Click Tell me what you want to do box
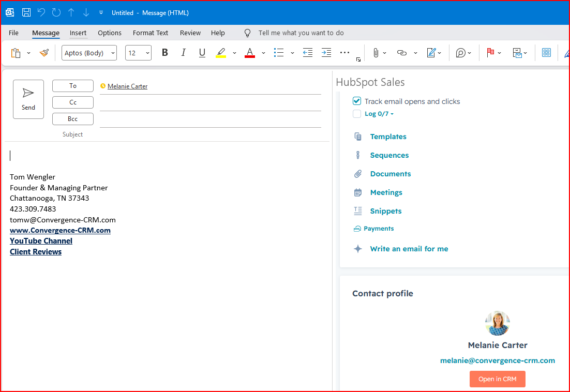Image resolution: width=570 pixels, height=392 pixels. tap(301, 33)
